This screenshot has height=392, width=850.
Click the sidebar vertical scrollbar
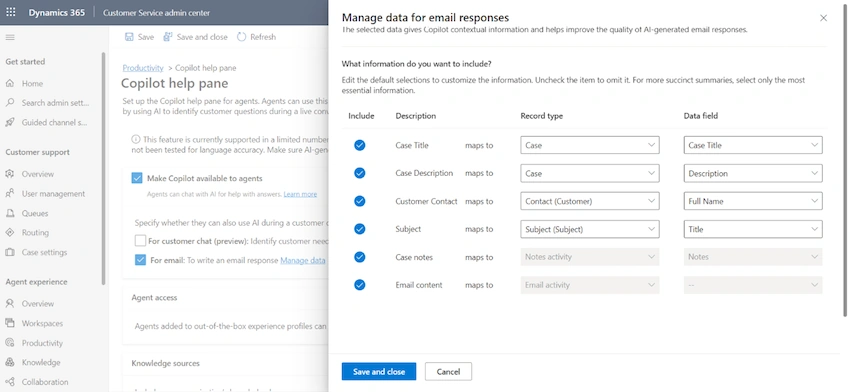104,168
